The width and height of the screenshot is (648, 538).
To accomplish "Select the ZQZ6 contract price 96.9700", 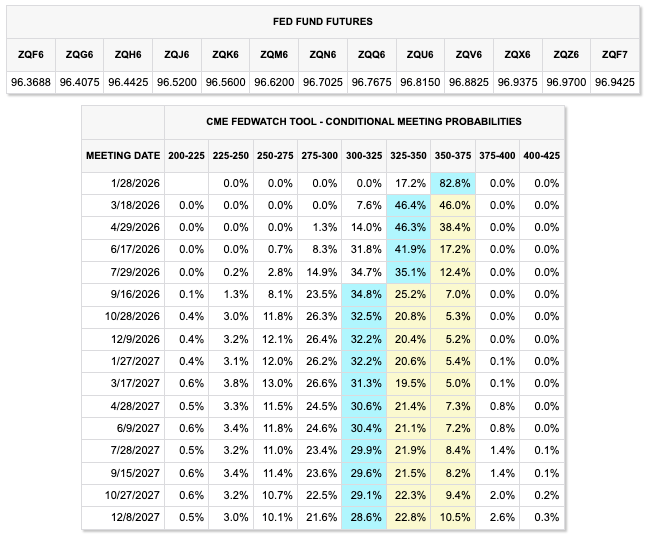I will tap(566, 82).
